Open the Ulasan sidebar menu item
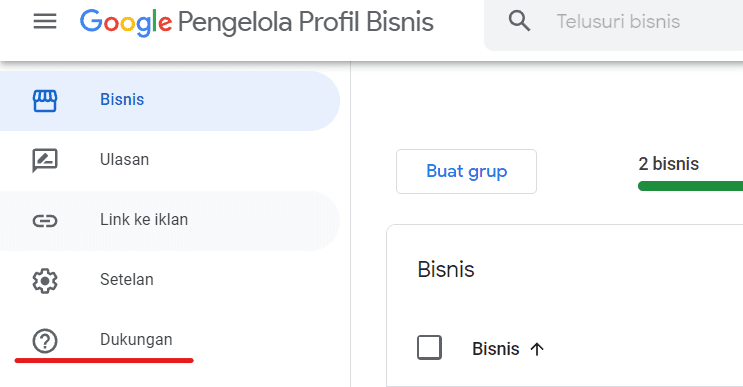 click(x=170, y=161)
